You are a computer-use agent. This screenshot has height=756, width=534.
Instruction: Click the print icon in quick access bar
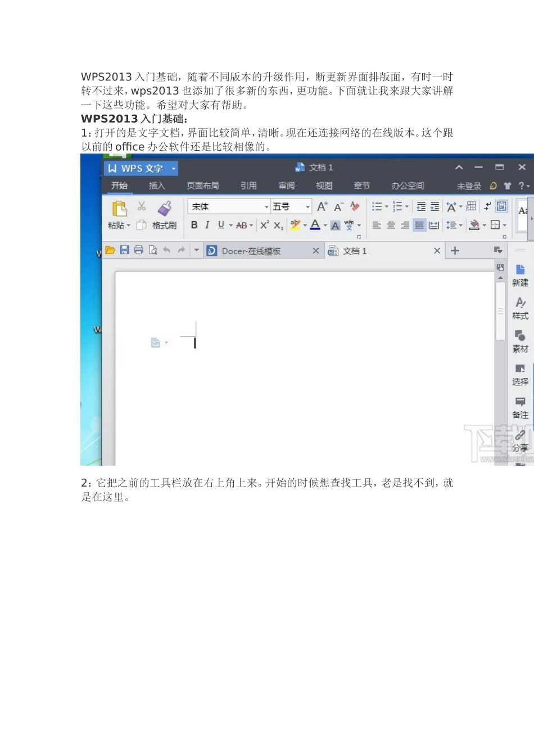pos(139,250)
